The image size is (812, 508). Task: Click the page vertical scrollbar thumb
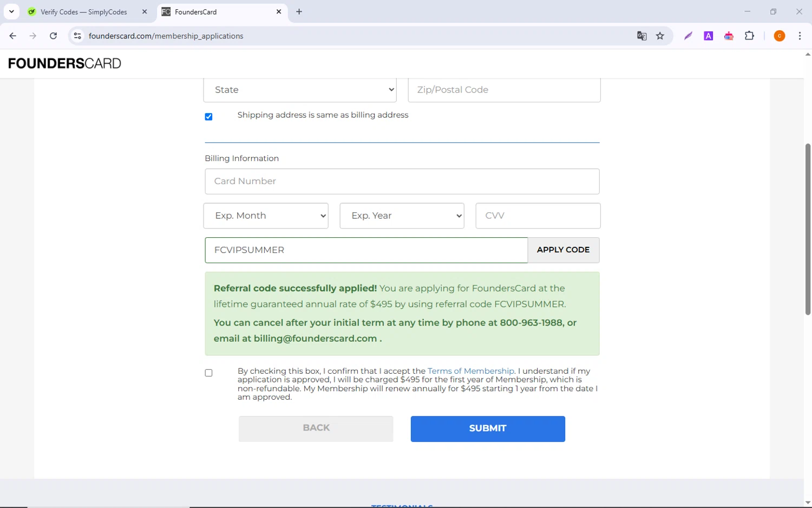(808, 229)
